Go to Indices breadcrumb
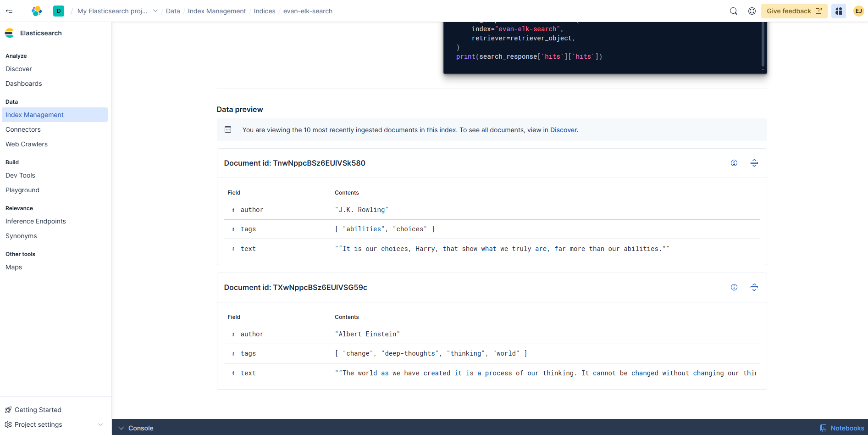 265,11
